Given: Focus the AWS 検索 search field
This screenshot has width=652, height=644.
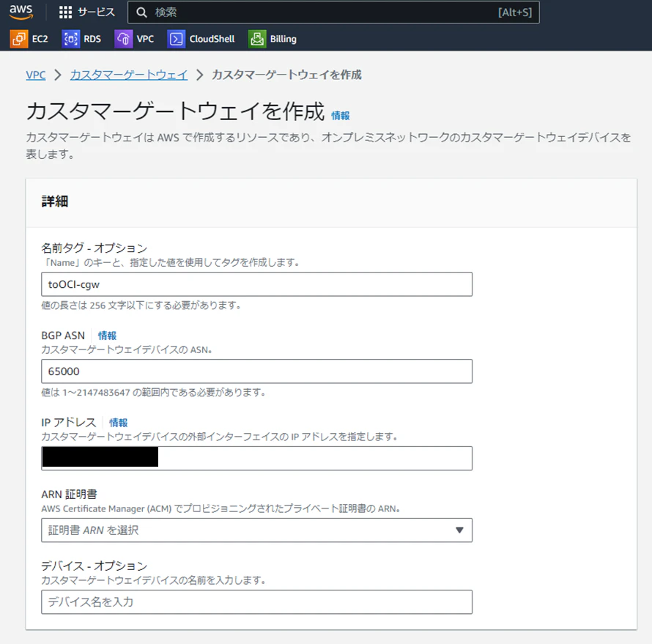Looking at the screenshot, I should coord(333,12).
